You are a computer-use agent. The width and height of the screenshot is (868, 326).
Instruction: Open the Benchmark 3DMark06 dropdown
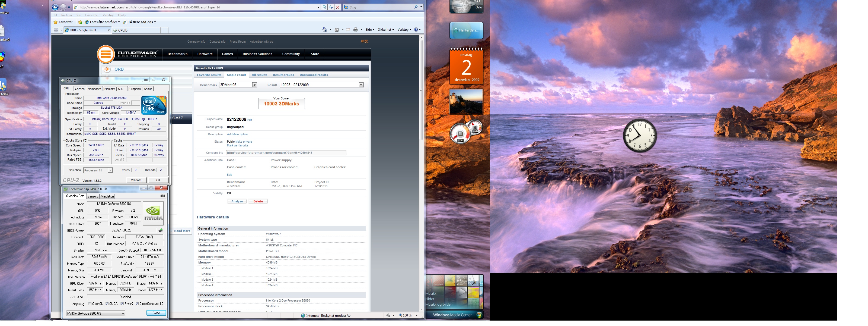[238, 85]
